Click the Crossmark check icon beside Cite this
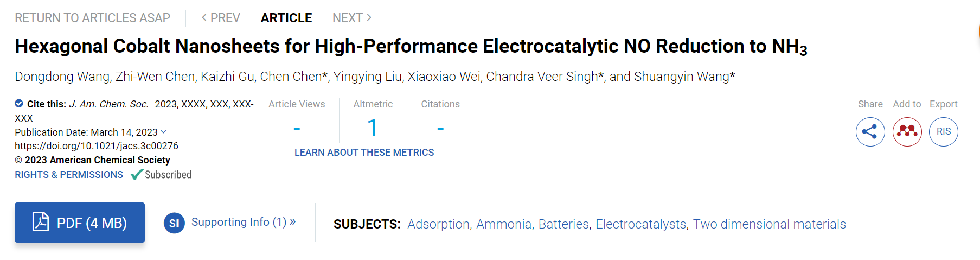Viewport: 980px width, 260px height. [19, 104]
